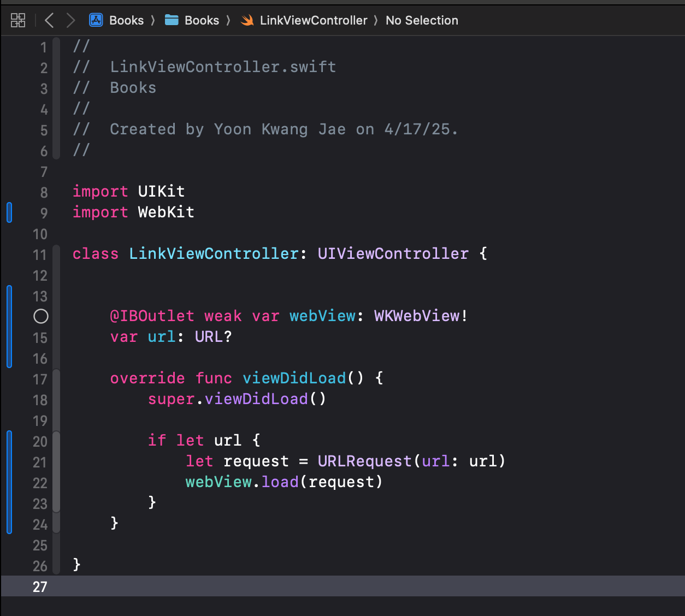This screenshot has height=616, width=685.
Task: Click line number 9 in the gutter
Action: pyautogui.click(x=44, y=213)
